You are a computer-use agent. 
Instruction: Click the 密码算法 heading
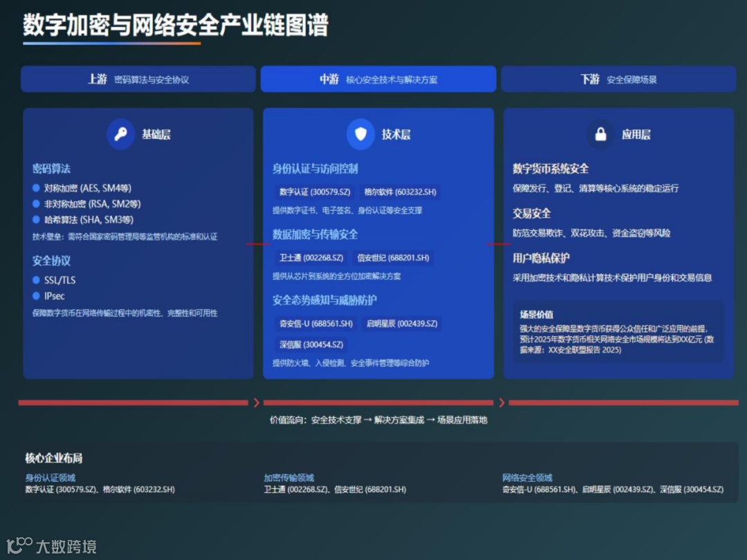tap(51, 169)
